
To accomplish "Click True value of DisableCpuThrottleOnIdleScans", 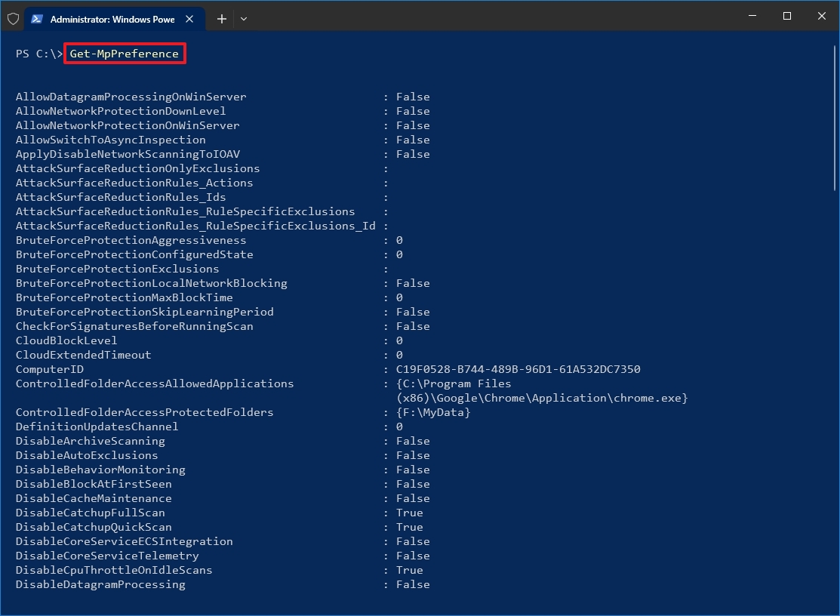I will 409,571.
